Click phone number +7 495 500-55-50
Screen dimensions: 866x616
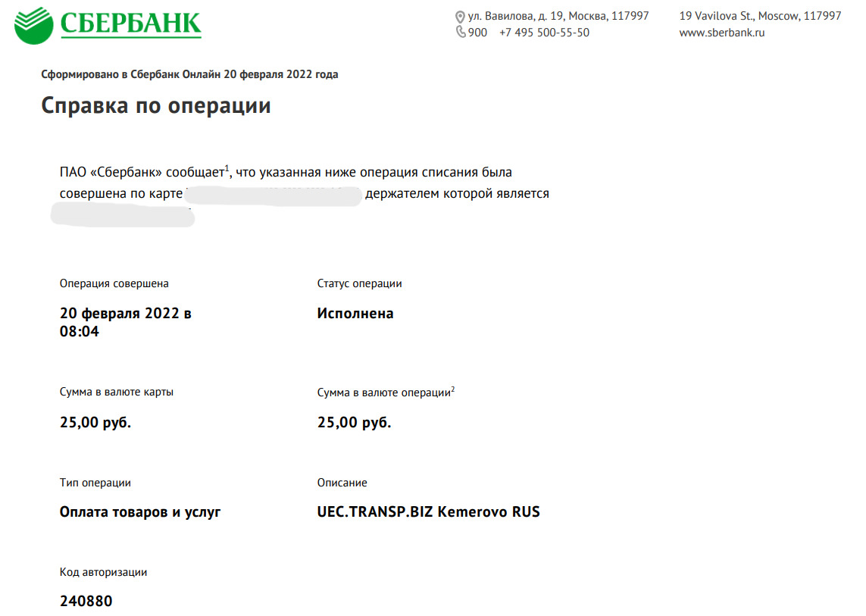click(544, 33)
